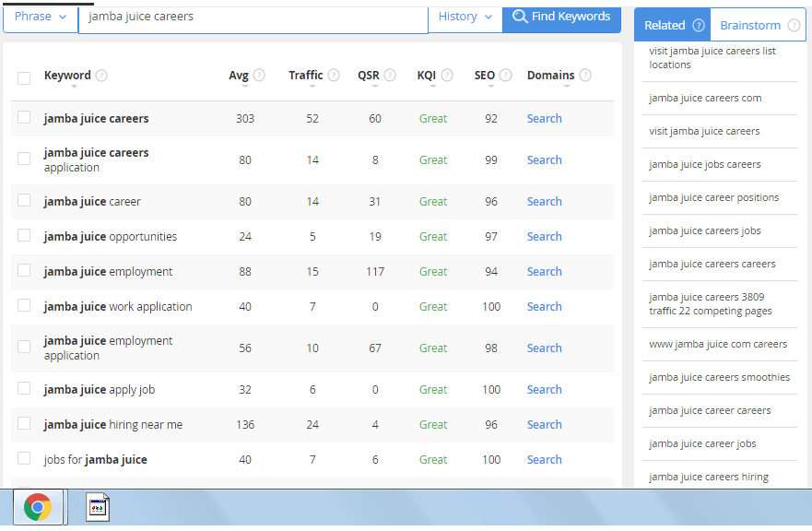Click related keyword 'www jamba juice com careers'
The width and height of the screenshot is (812, 531).
[718, 344]
